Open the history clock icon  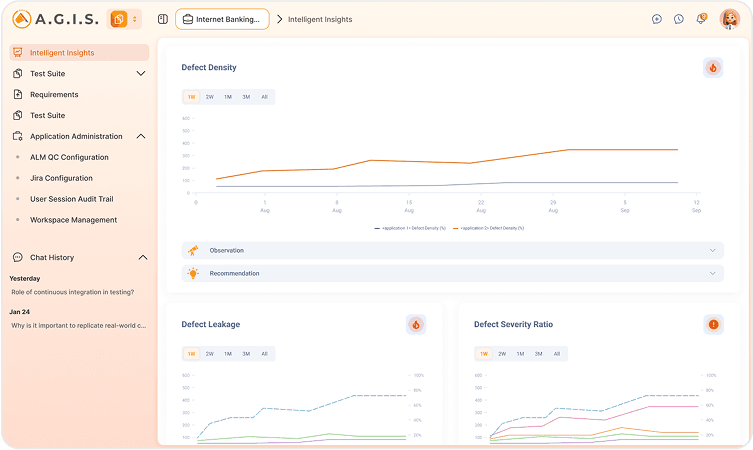tap(679, 19)
